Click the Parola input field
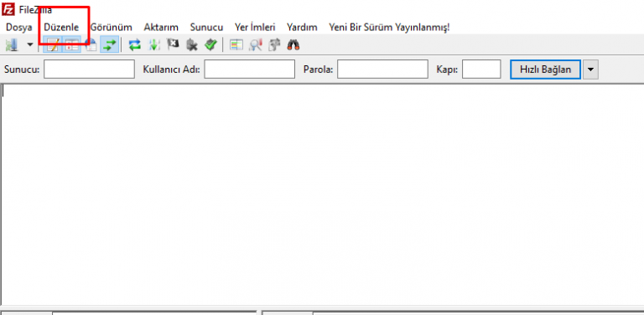644x315 pixels. (x=382, y=70)
